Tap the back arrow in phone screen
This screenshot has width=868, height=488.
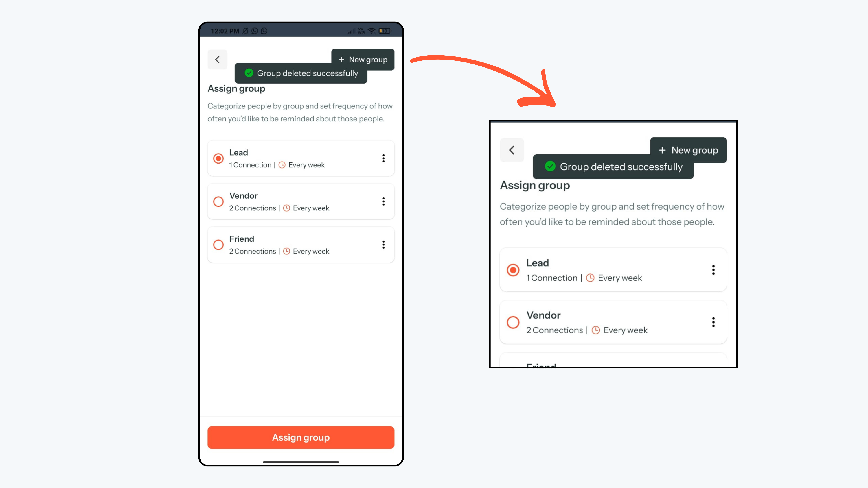[217, 60]
